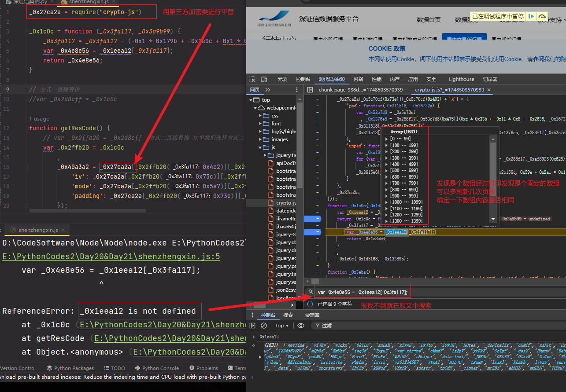Select the datepick file in navigator
The height and width of the screenshot is (392, 566).
coord(282,211)
